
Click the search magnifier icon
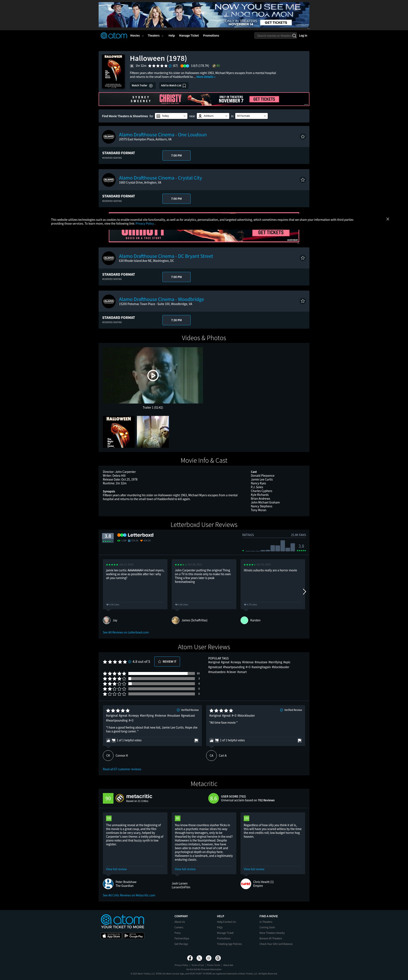click(x=294, y=36)
